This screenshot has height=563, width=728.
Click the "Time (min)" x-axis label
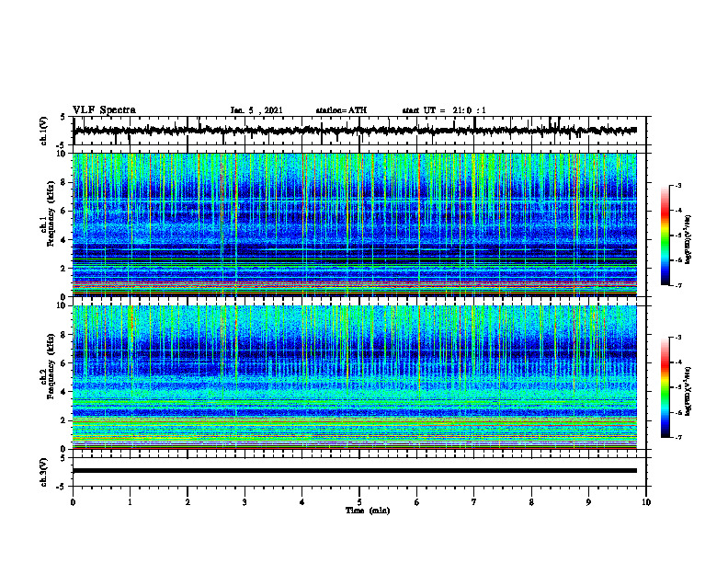click(368, 511)
